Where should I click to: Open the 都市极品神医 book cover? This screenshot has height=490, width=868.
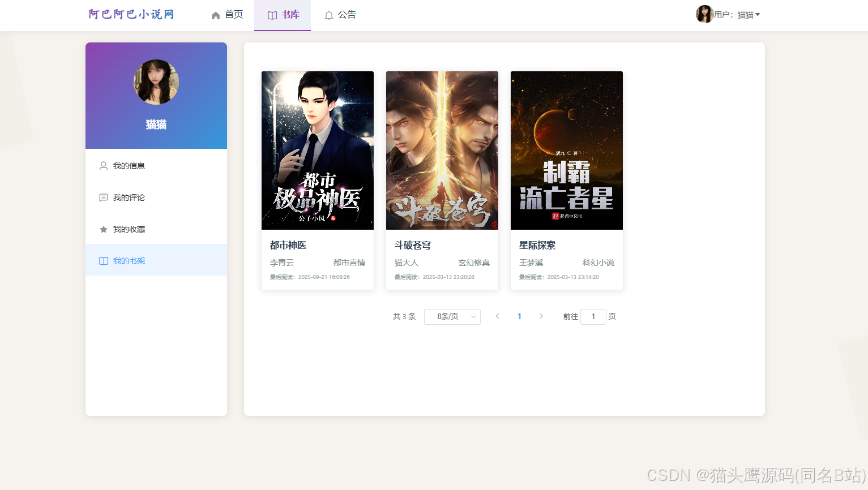(318, 151)
